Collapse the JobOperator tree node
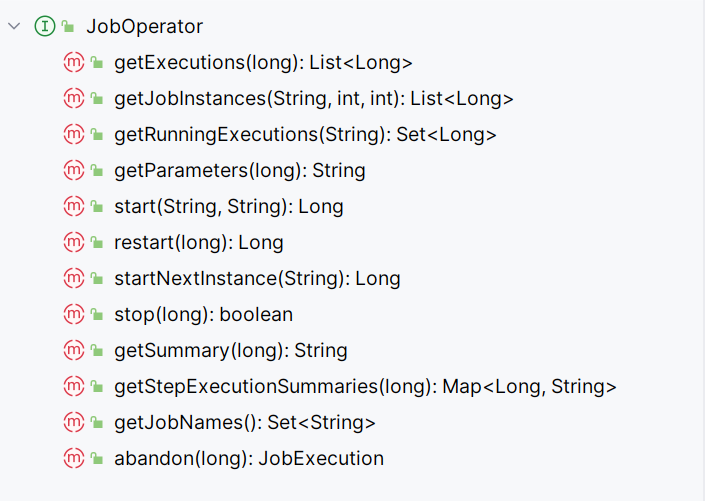This screenshot has width=718, height=501. pos(14,26)
